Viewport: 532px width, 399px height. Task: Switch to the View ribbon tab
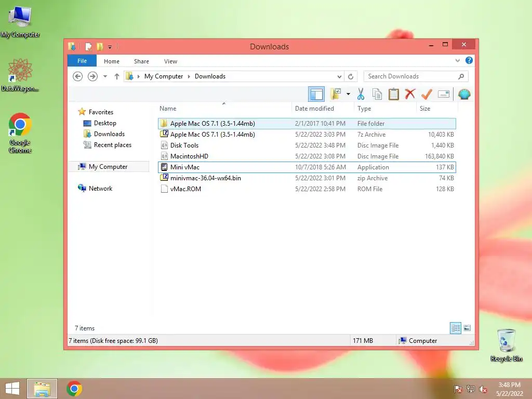170,61
